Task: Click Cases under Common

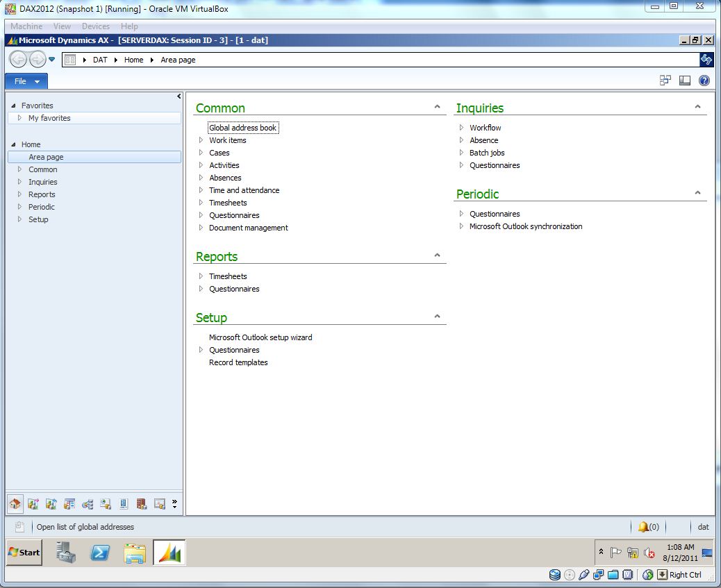Action: pos(219,153)
